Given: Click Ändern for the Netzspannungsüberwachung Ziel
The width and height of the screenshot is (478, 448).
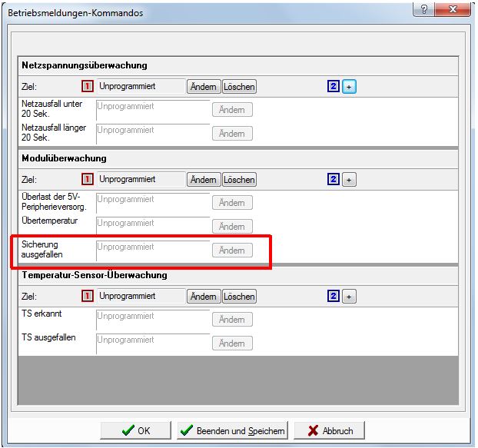Looking at the screenshot, I should click(x=204, y=87).
